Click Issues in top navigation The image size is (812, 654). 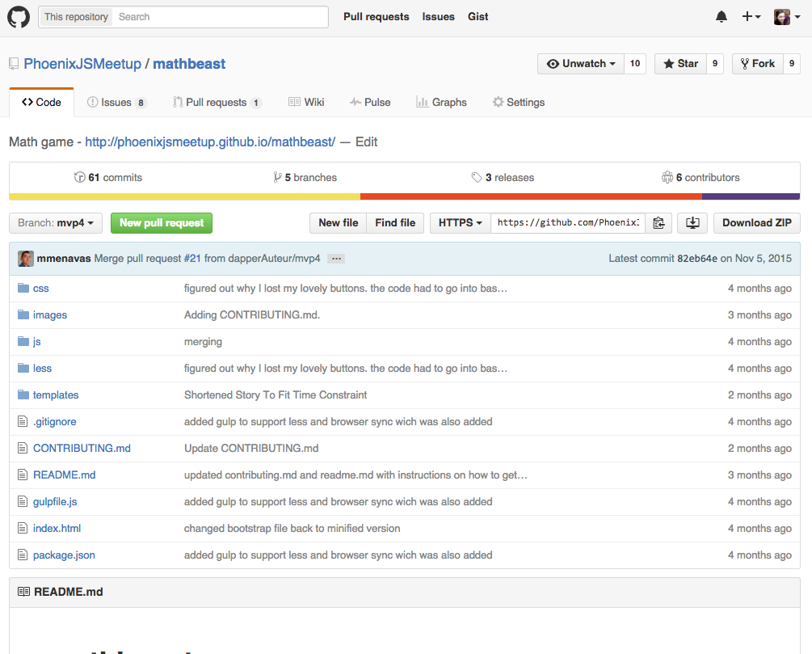click(x=438, y=17)
